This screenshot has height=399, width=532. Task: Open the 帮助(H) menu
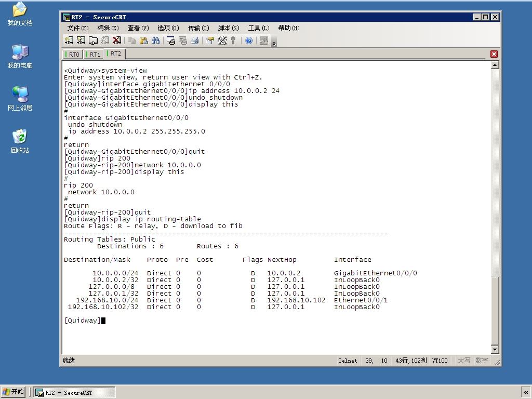pos(289,28)
